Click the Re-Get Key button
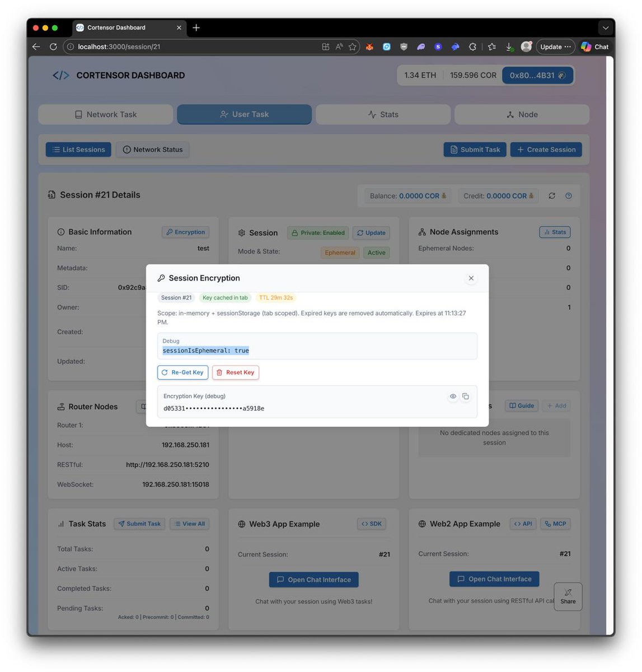The image size is (642, 672). (x=182, y=372)
